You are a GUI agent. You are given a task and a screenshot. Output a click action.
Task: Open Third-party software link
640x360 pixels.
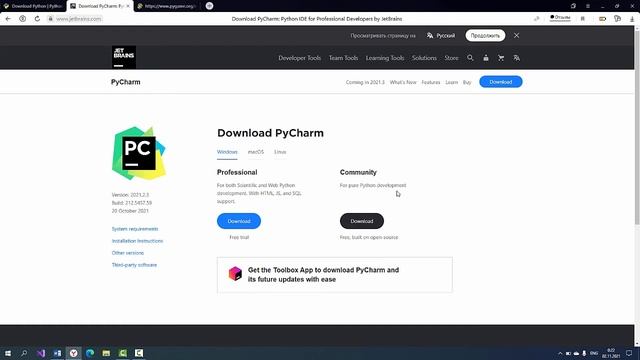134,265
